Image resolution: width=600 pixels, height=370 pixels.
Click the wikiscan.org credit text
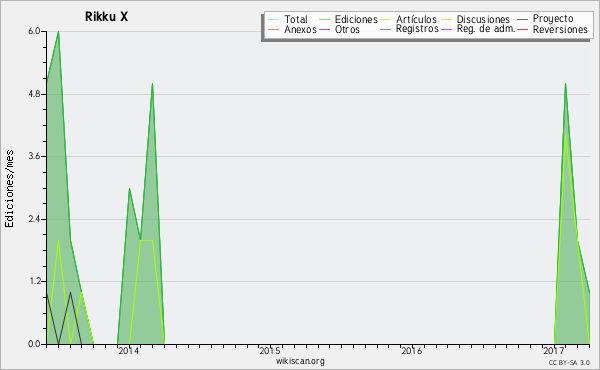(300, 361)
